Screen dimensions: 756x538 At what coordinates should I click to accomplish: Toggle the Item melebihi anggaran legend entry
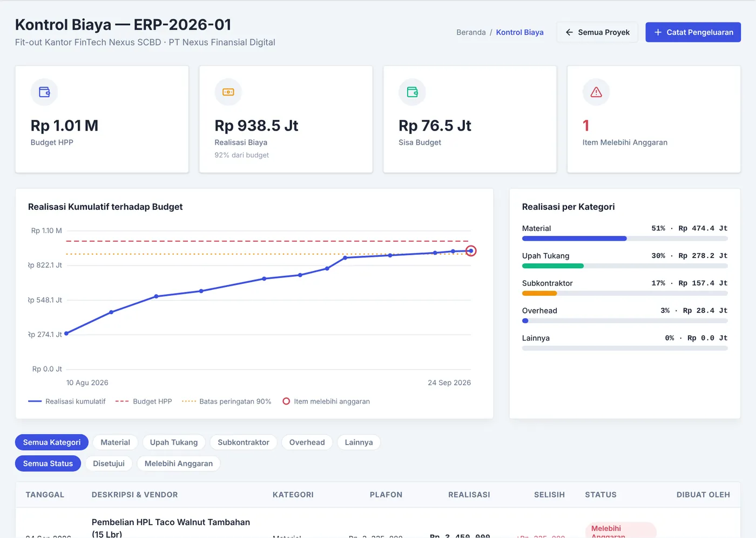pos(326,401)
